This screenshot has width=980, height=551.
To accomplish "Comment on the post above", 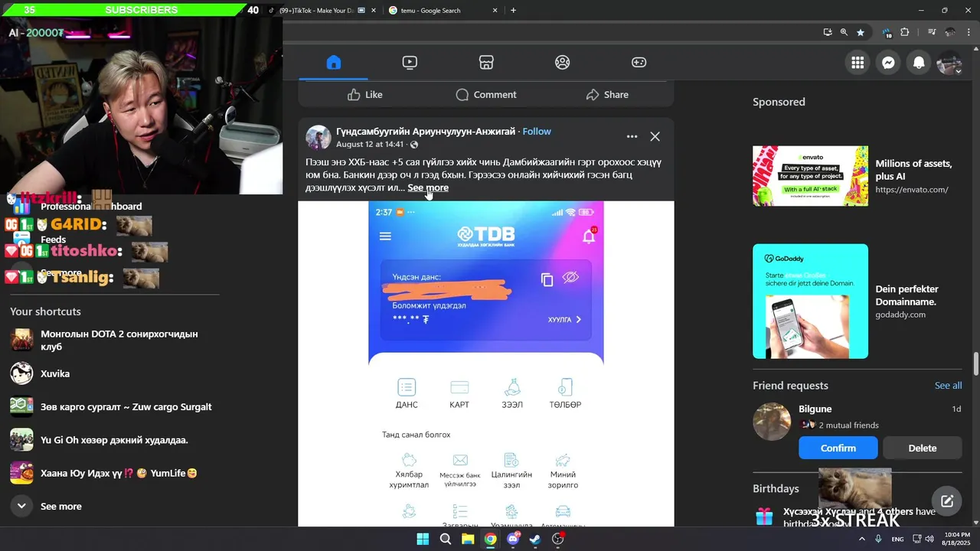I will click(x=486, y=95).
